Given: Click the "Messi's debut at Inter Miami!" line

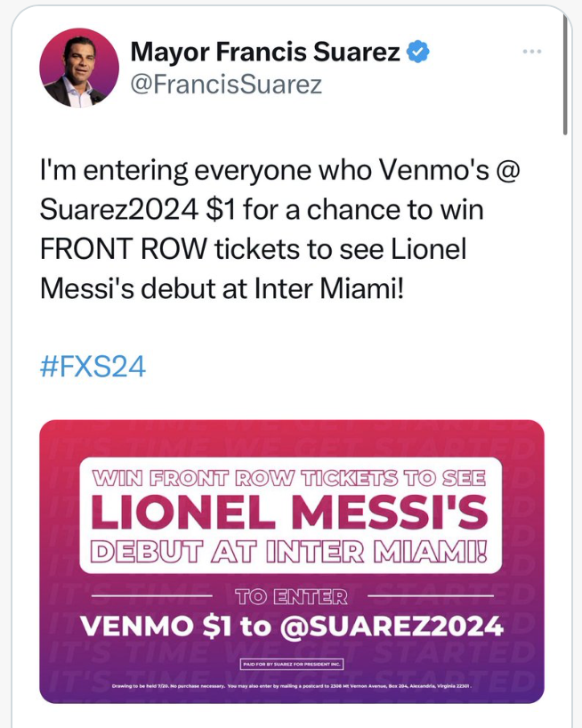Looking at the screenshot, I should 222,288.
